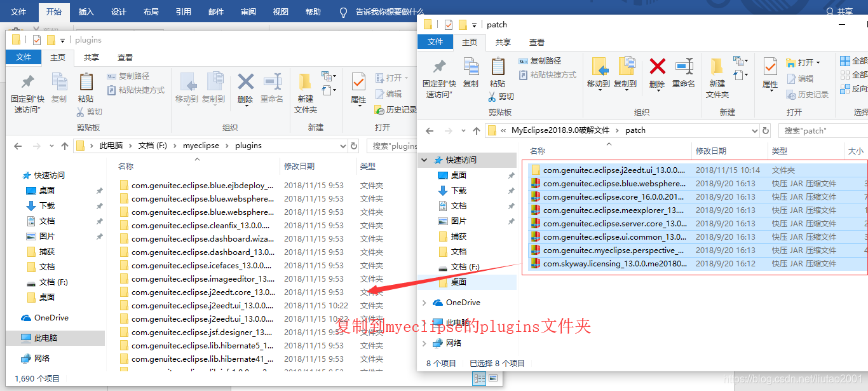Click Copy path (复制路径) in patch window
Image resolution: width=868 pixels, height=391 pixels.
[540, 61]
